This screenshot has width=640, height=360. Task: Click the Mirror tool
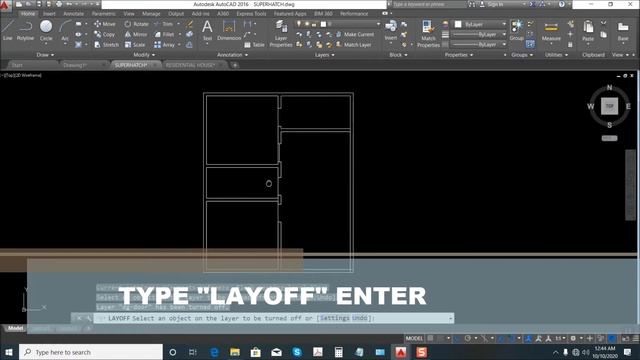pos(136,34)
